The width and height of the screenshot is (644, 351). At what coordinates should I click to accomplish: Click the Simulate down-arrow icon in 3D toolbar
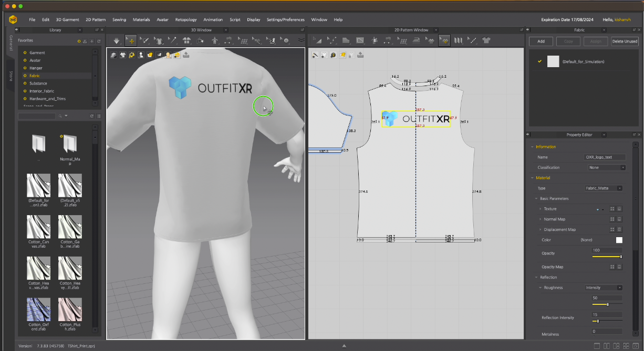point(117,40)
